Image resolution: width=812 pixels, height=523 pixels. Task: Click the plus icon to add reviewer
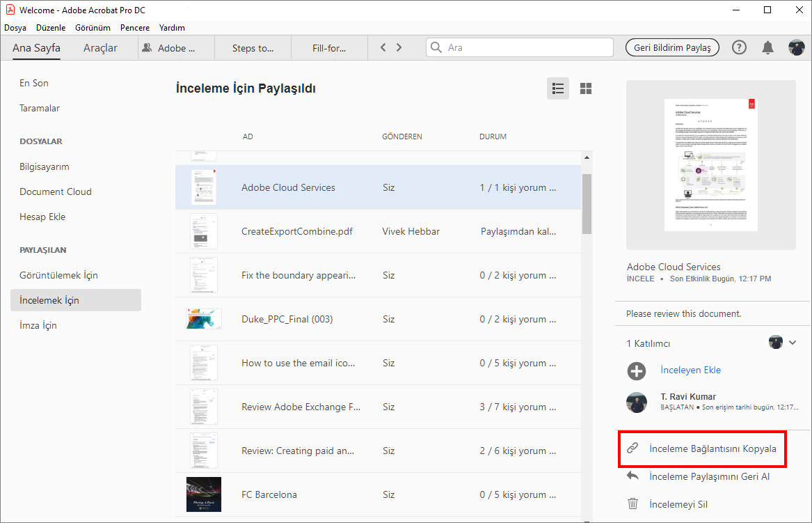[x=637, y=370]
